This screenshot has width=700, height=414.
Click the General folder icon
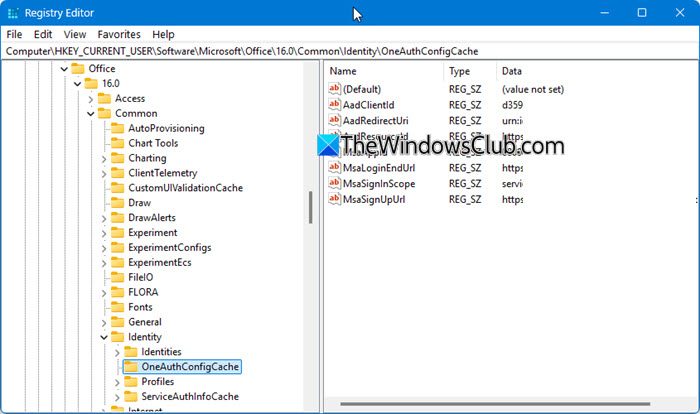click(x=117, y=322)
